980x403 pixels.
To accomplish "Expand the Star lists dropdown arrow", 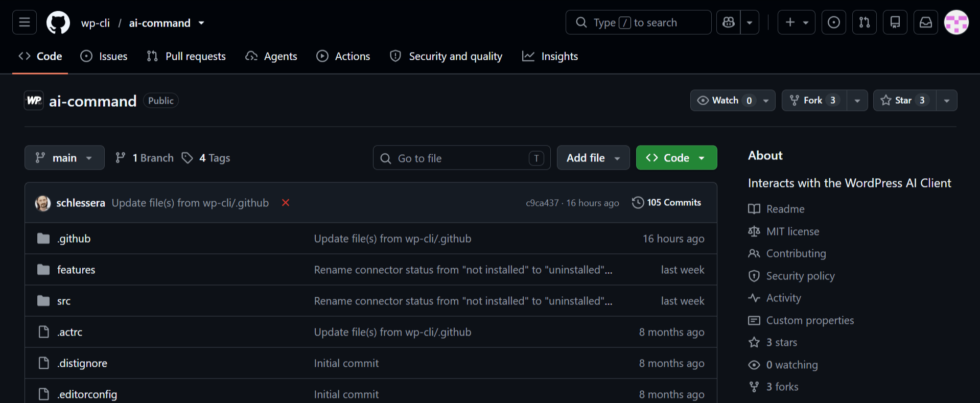I will click(947, 100).
